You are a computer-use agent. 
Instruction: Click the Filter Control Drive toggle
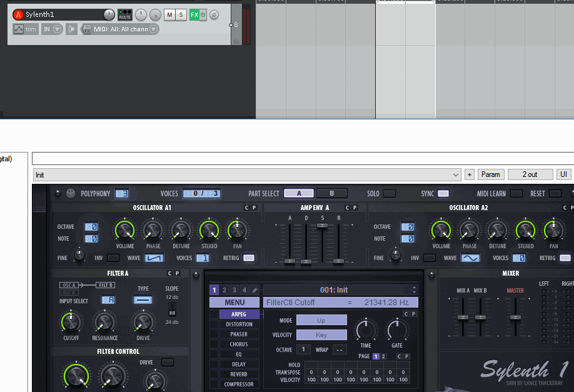tap(168, 363)
